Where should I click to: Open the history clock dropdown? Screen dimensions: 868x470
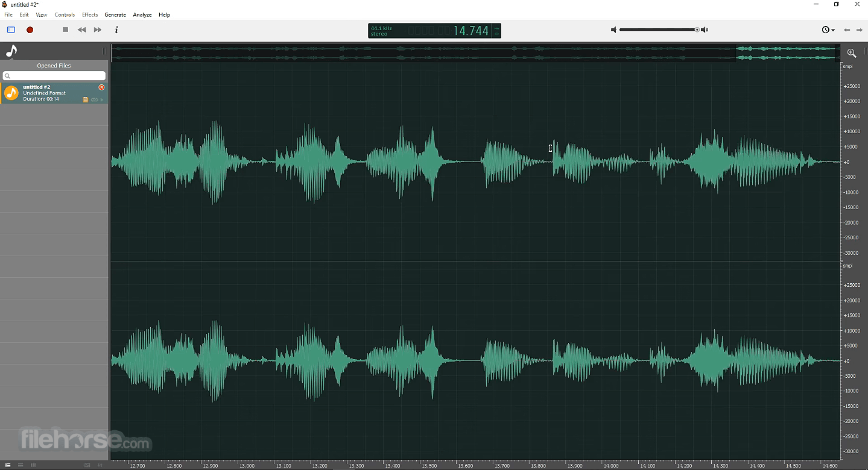coord(828,30)
